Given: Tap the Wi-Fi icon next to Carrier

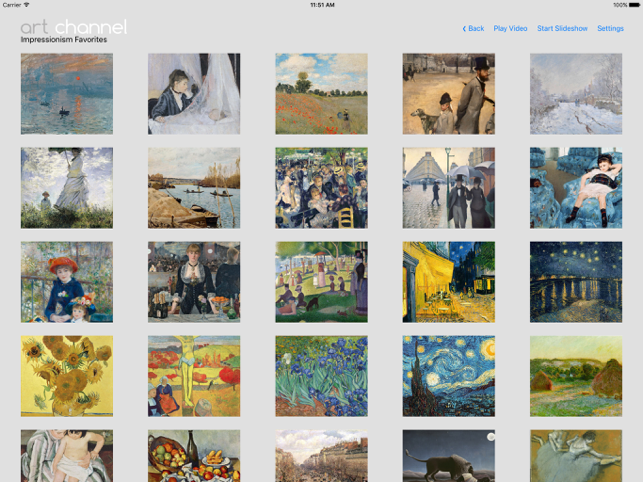Looking at the screenshot, I should (x=26, y=5).
